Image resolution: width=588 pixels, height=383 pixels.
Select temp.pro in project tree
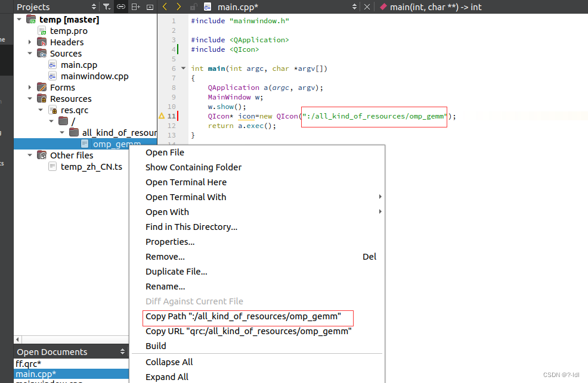pos(69,31)
